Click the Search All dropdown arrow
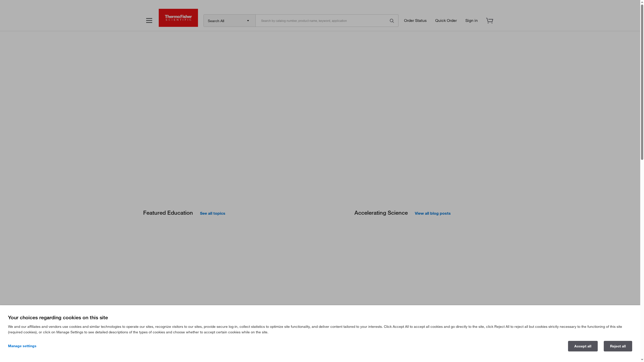 (248, 21)
